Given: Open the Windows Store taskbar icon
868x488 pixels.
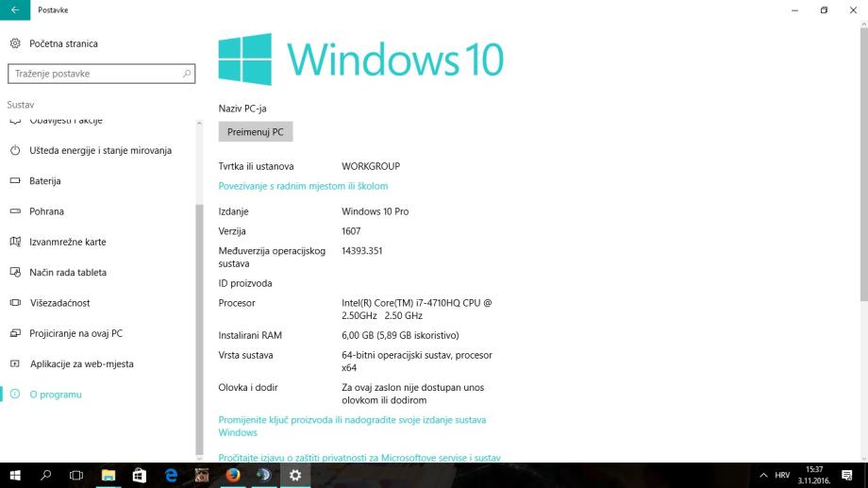Looking at the screenshot, I should coord(139,476).
